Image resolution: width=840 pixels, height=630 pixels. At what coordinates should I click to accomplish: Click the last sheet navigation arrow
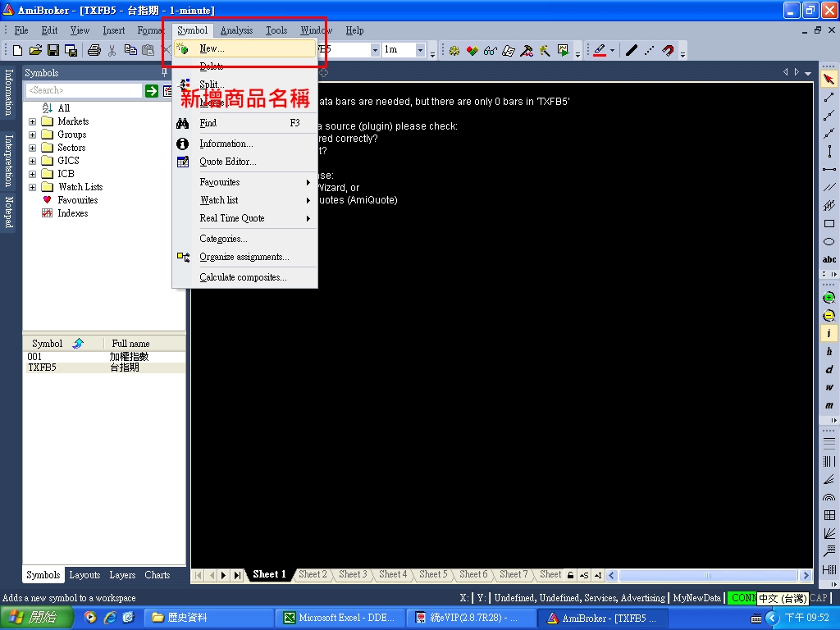tap(237, 575)
